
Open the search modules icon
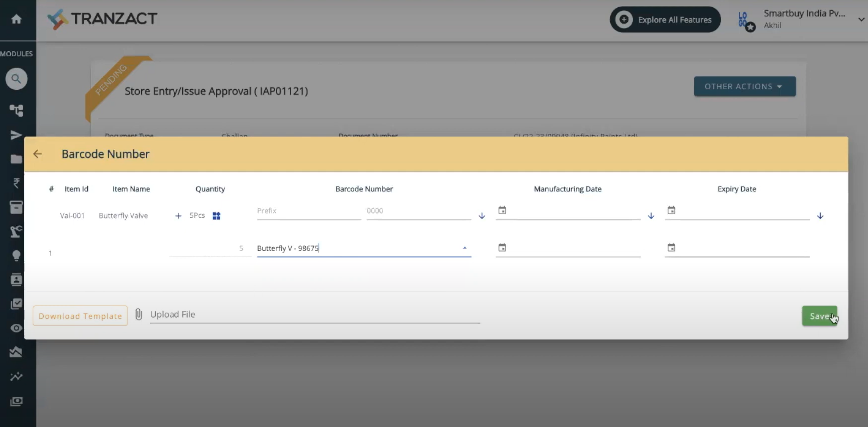(x=16, y=79)
